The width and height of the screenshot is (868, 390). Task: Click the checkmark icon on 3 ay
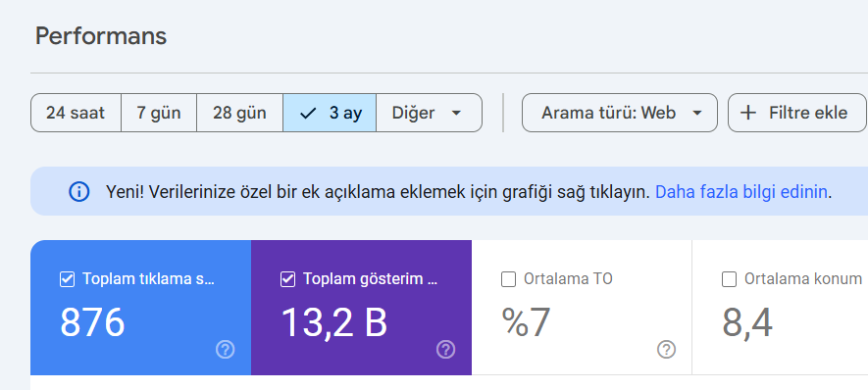(308, 114)
